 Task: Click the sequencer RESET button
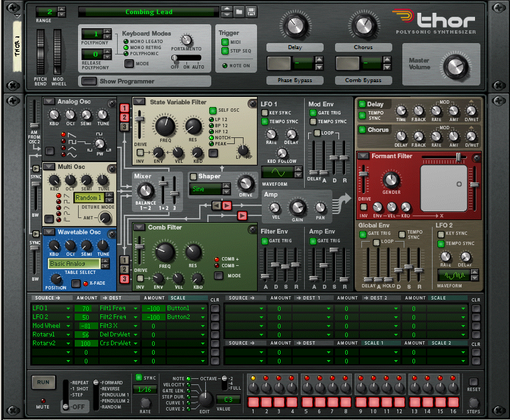point(474,382)
